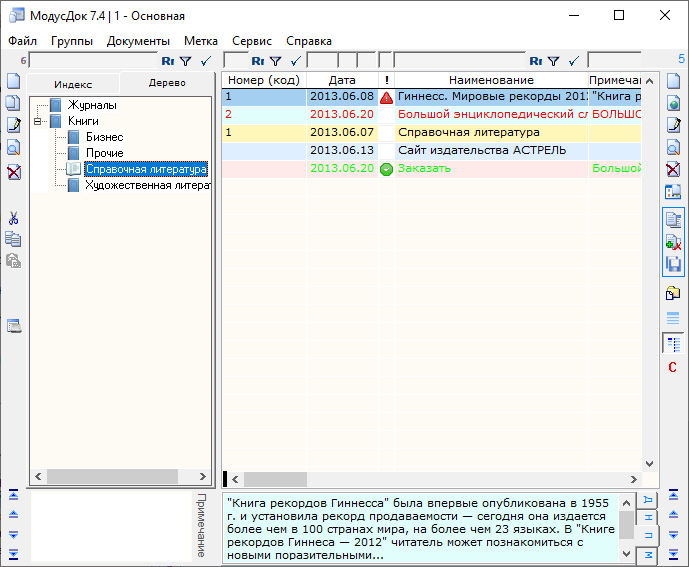Click the search document magnifier icon on right
Image resolution: width=689 pixels, height=567 pixels.
[673, 148]
